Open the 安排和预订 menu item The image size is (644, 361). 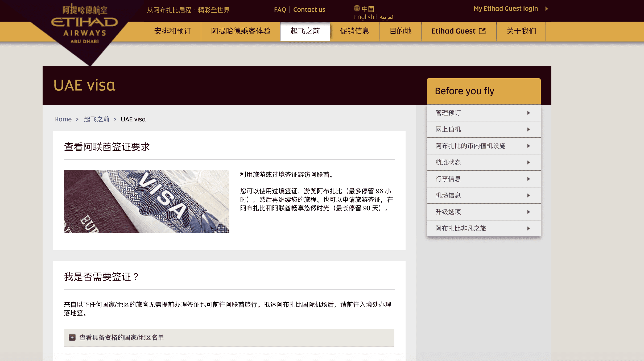point(173,31)
